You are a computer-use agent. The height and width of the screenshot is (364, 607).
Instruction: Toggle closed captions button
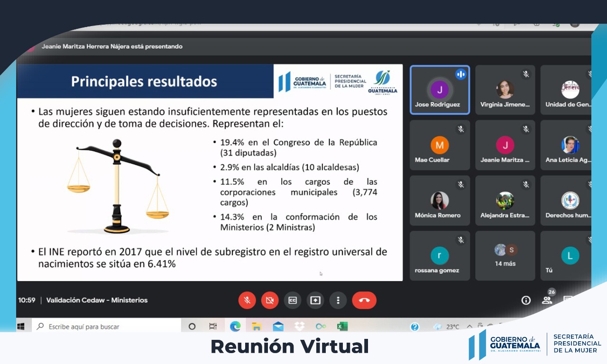293,300
